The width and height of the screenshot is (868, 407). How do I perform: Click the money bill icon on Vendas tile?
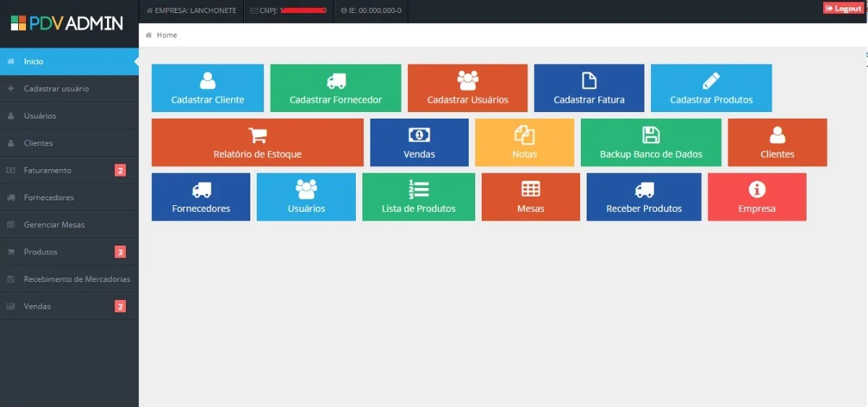pos(420,135)
